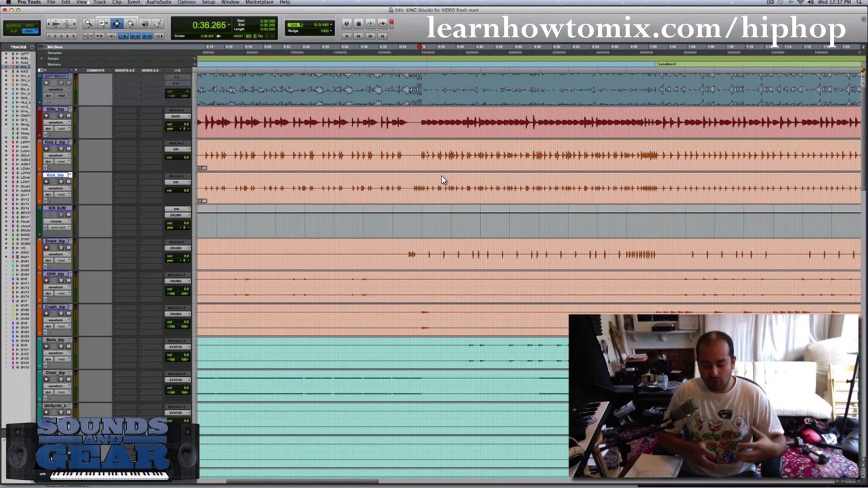Viewport: 868px width, 488px height.
Task: Mute the 808s_bip track
Action: point(68,116)
